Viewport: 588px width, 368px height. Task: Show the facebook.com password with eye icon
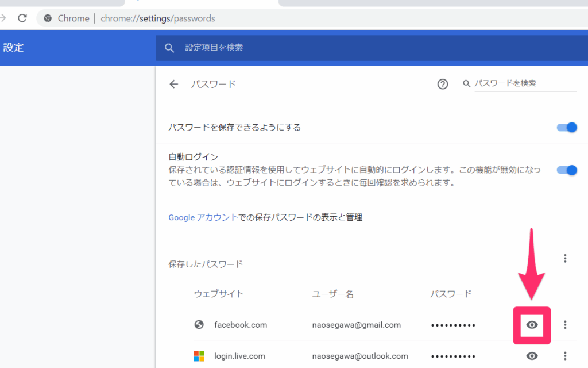coord(532,325)
